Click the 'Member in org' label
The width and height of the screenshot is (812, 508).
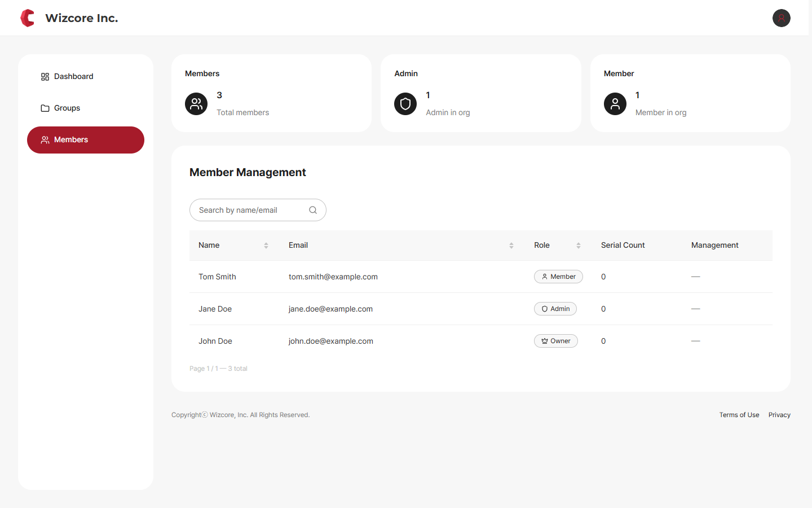[x=661, y=112]
